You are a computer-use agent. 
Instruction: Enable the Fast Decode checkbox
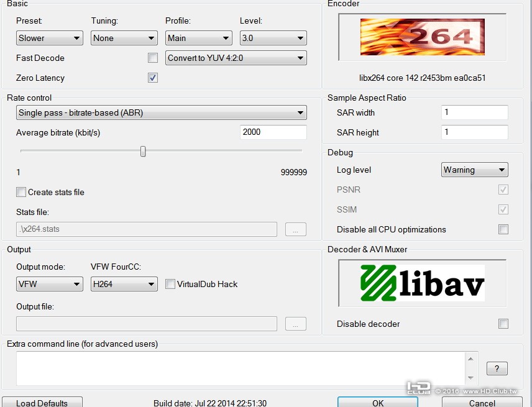(x=153, y=58)
